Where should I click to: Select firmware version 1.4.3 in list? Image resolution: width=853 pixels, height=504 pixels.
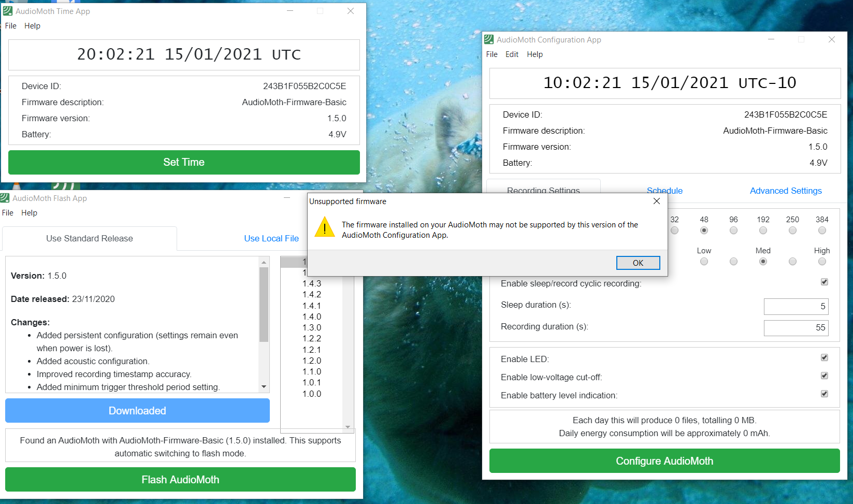[x=312, y=283]
